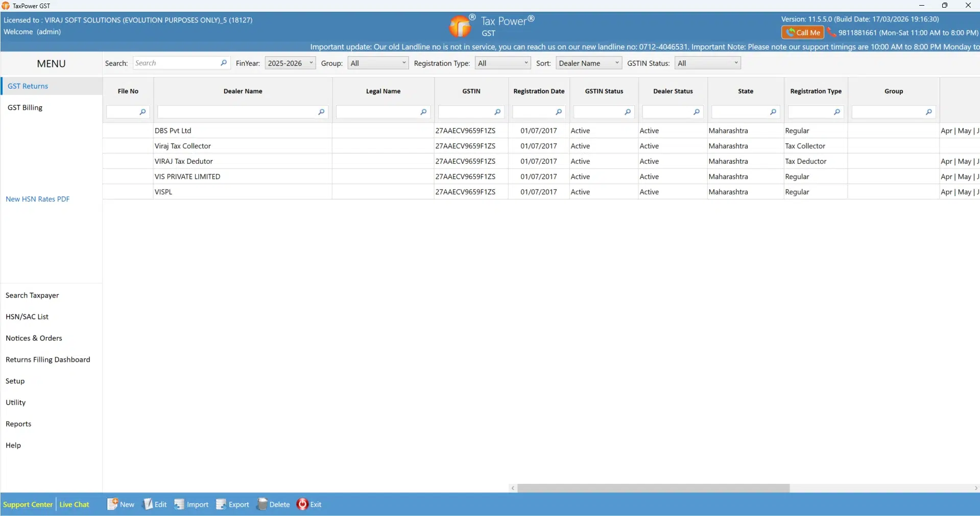This screenshot has width=980, height=516.
Task: Select the Viraj Tax Collector row
Action: coord(541,146)
